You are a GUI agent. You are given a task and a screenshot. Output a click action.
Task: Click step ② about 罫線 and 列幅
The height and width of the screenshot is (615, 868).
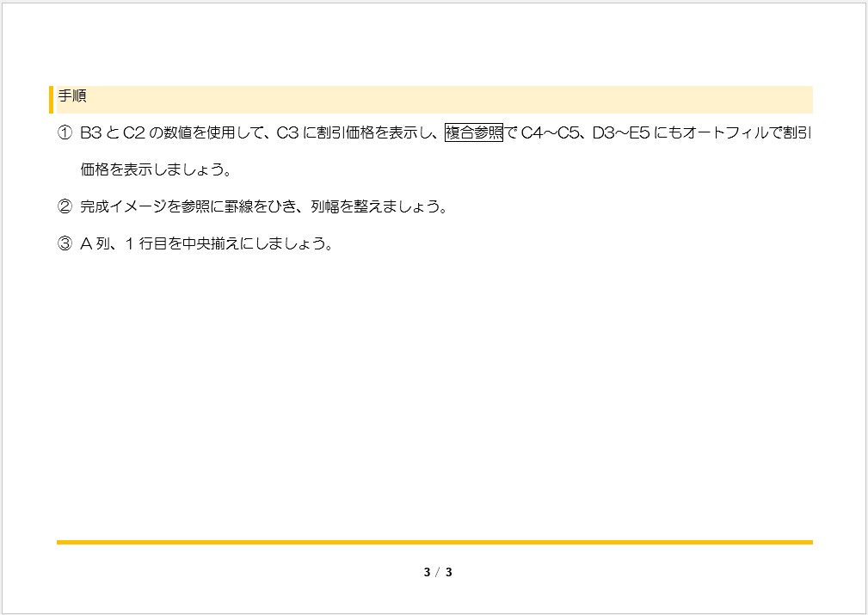pyautogui.click(x=252, y=207)
